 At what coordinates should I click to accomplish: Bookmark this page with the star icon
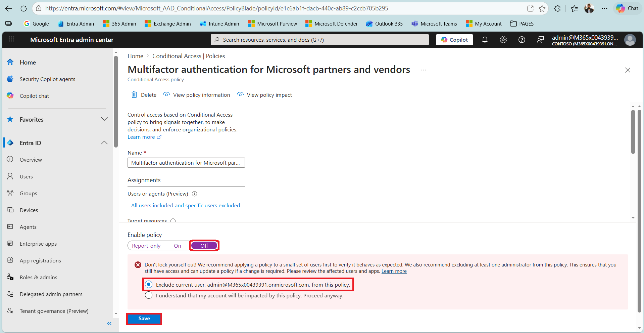(x=542, y=8)
